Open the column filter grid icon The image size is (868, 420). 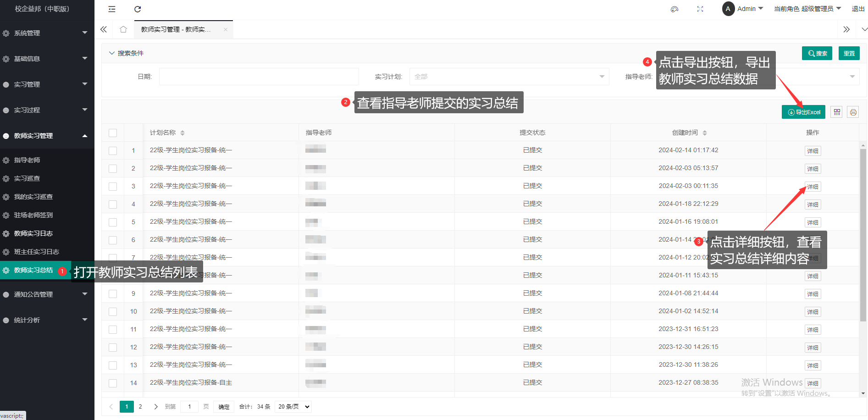pos(837,112)
